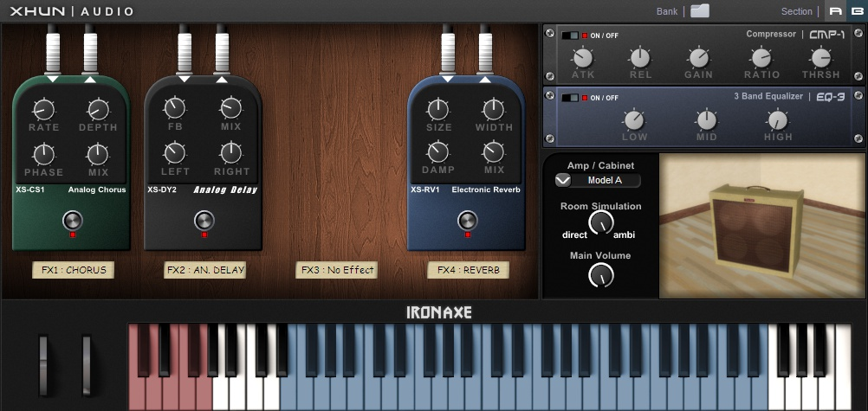The image size is (868, 411).
Task: Toggle the Compressor ON/OFF switch
Action: (570, 35)
